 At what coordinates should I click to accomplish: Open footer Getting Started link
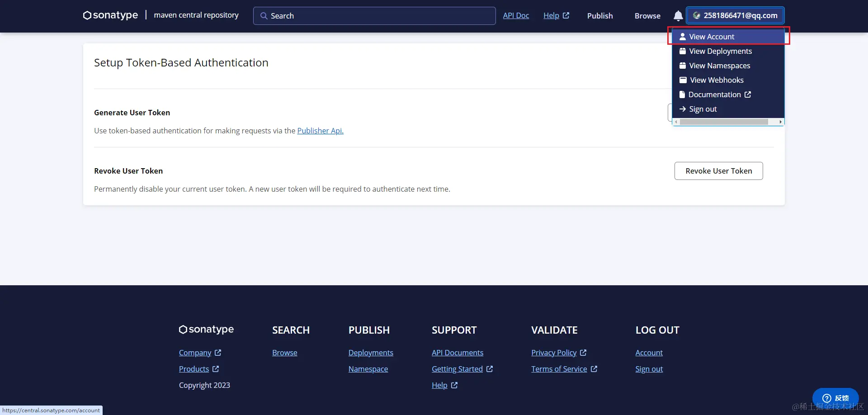coord(457,369)
